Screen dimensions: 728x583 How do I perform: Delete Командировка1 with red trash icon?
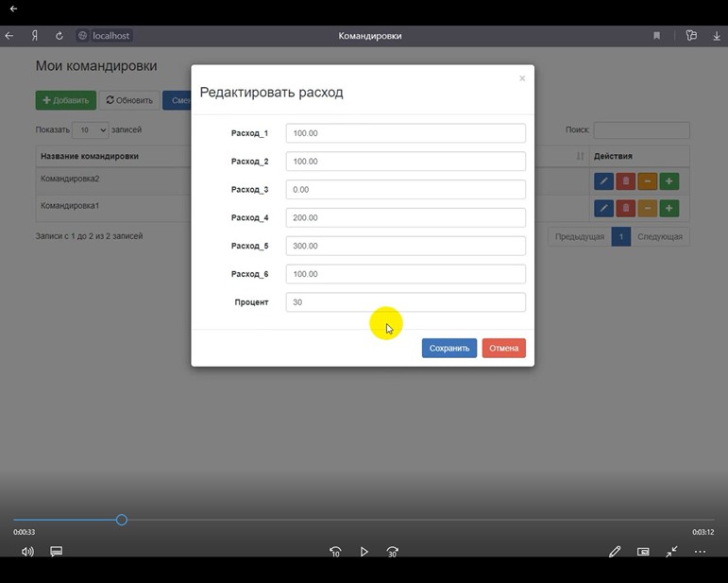click(x=625, y=208)
